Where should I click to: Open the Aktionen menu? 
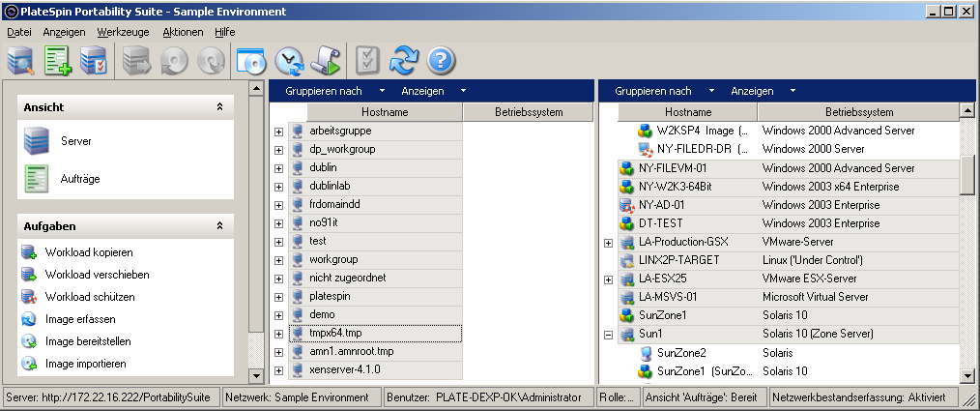[x=183, y=32]
